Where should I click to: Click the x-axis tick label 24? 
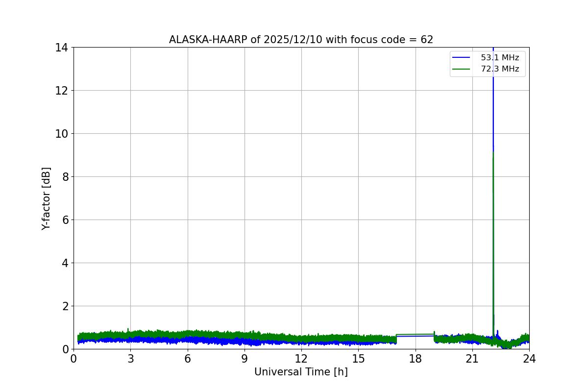[x=529, y=359]
